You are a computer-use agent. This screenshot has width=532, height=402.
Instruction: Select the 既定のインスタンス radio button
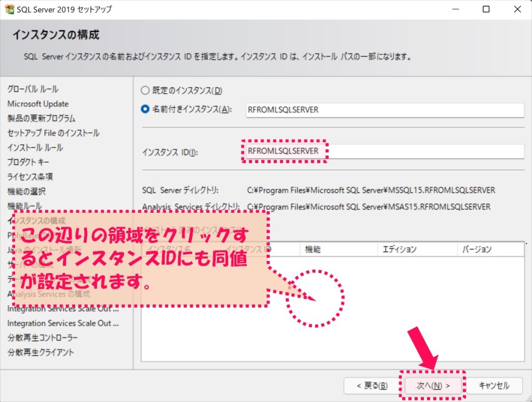(145, 90)
